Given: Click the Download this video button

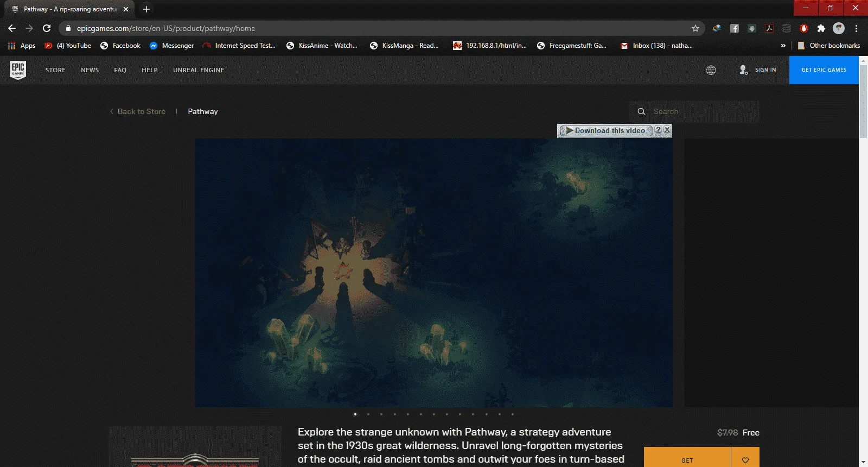Looking at the screenshot, I should [606, 130].
